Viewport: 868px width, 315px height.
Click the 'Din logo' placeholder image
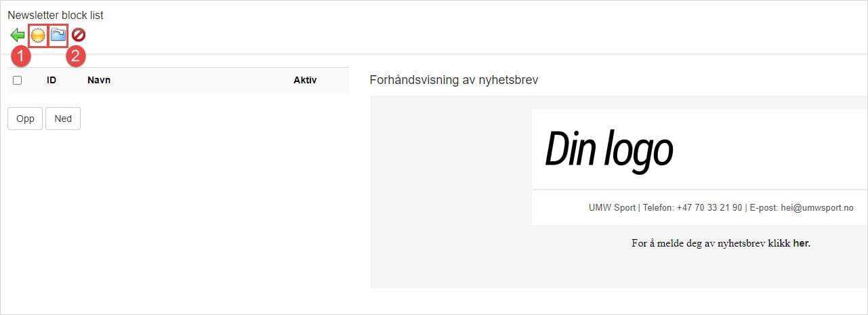pyautogui.click(x=608, y=149)
